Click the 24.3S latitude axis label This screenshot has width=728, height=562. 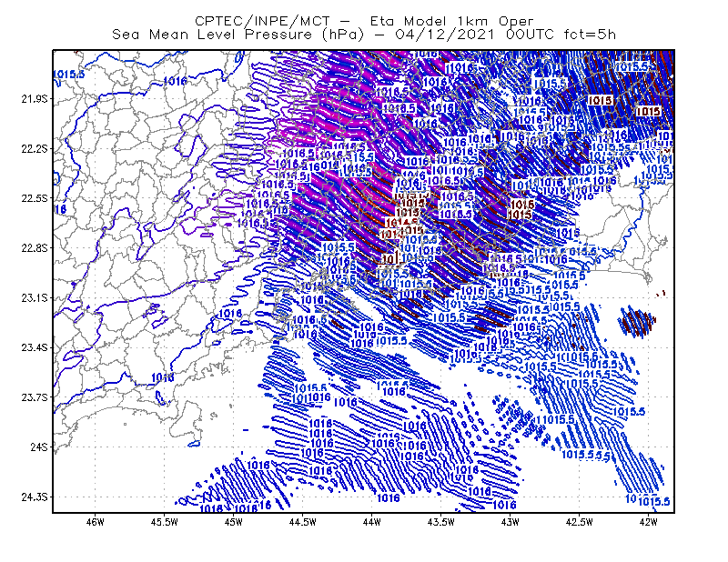(35, 497)
